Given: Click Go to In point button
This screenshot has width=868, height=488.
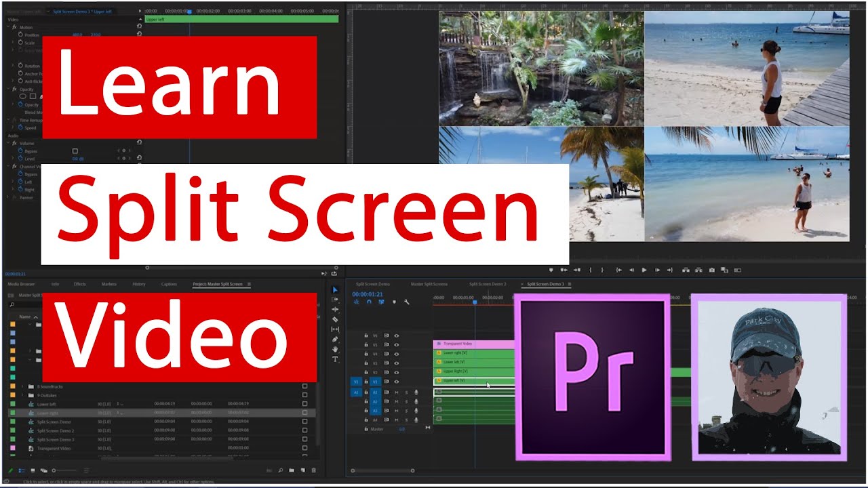Looking at the screenshot, I should (618, 270).
